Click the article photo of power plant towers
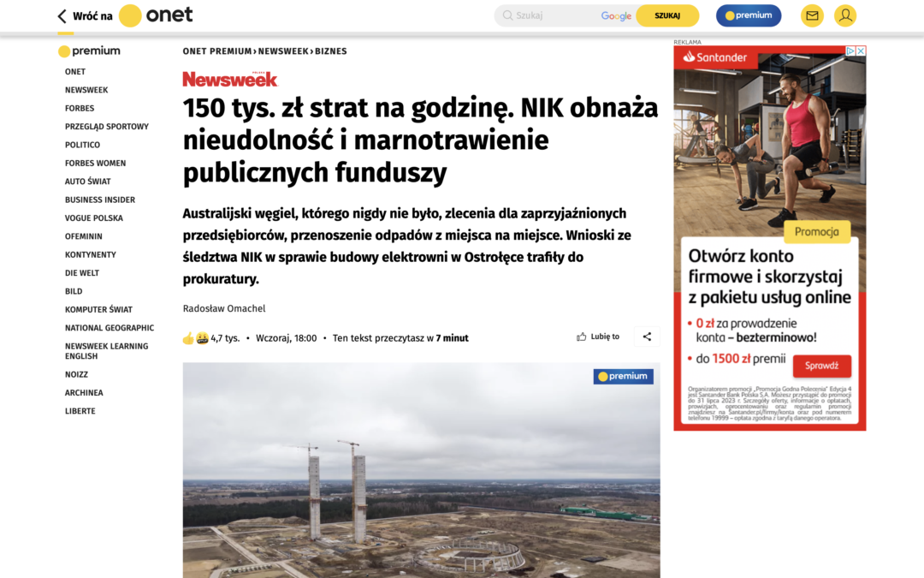 point(421,470)
